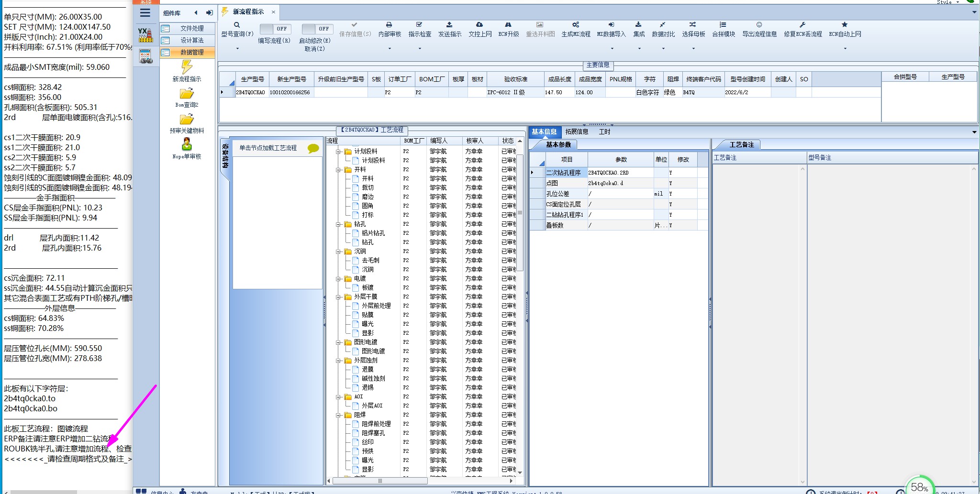Click the 58% circular progress indicator
This screenshot has width=980, height=494.
point(919,486)
